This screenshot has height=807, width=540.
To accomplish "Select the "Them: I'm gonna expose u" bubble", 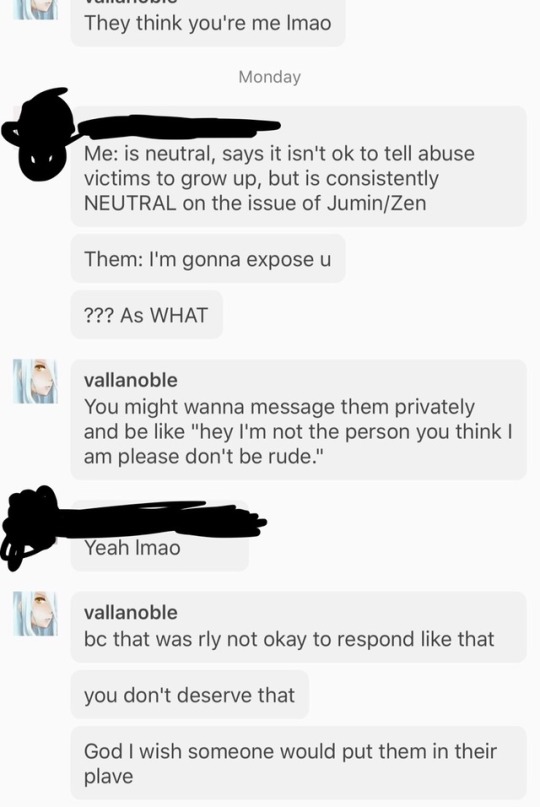I will [x=208, y=259].
